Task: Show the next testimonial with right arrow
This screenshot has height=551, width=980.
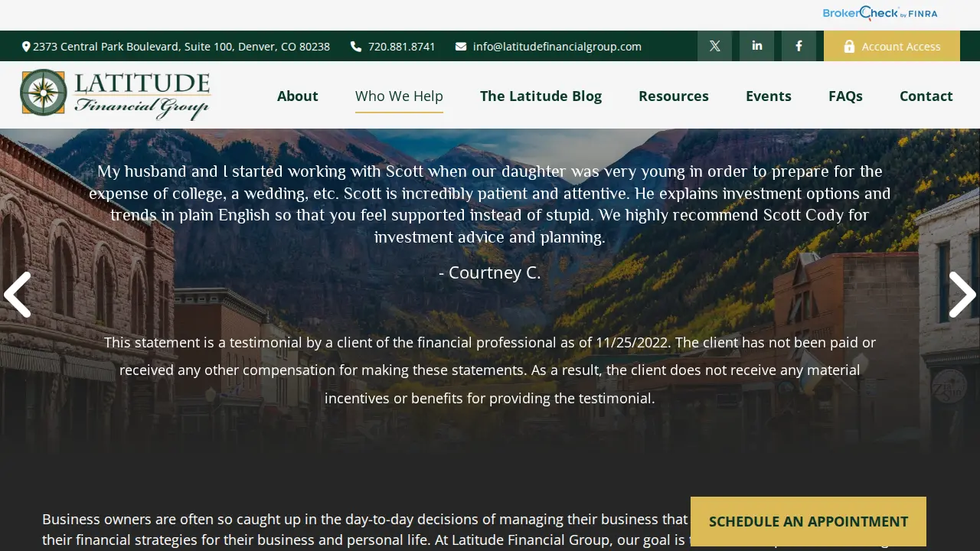Action: (962, 295)
